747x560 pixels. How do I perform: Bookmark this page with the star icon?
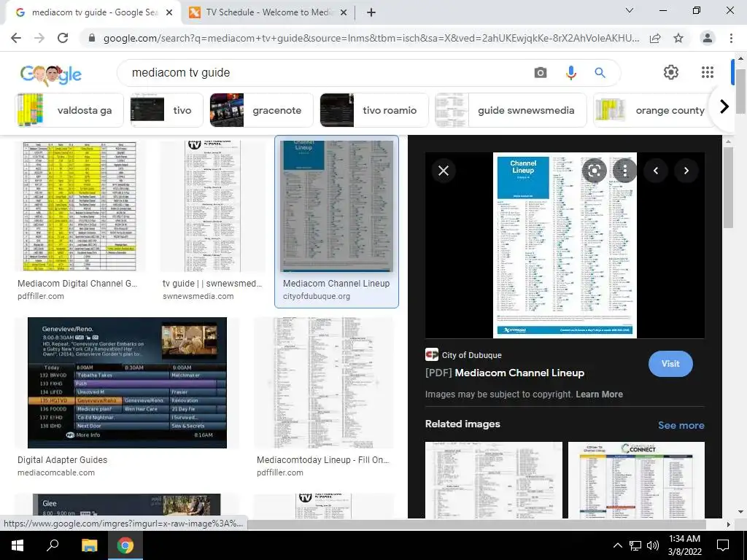[x=678, y=39]
